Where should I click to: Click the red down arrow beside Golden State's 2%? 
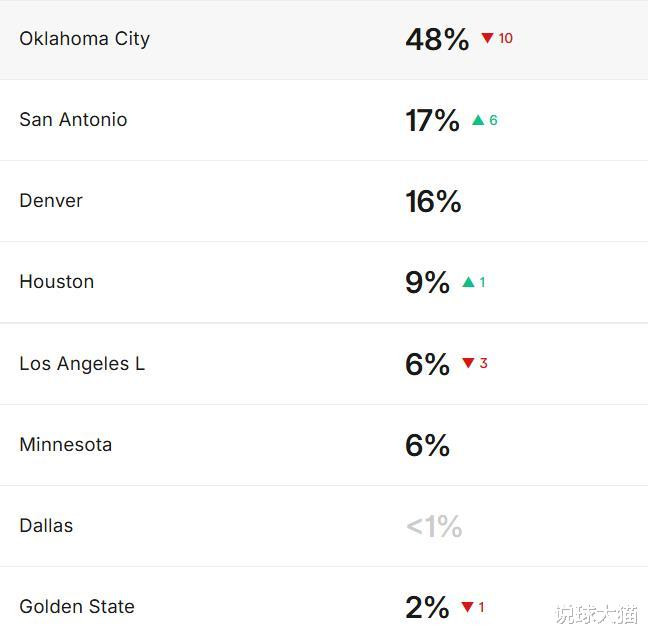[467, 607]
